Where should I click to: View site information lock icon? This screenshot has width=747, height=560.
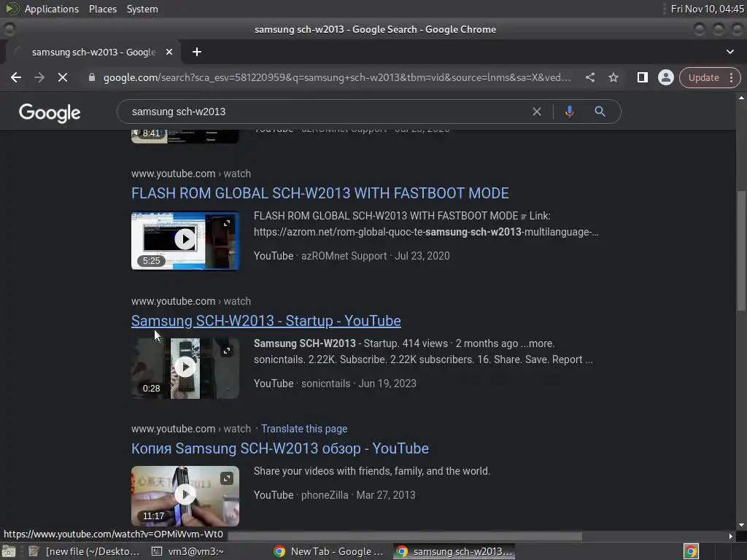(x=92, y=77)
